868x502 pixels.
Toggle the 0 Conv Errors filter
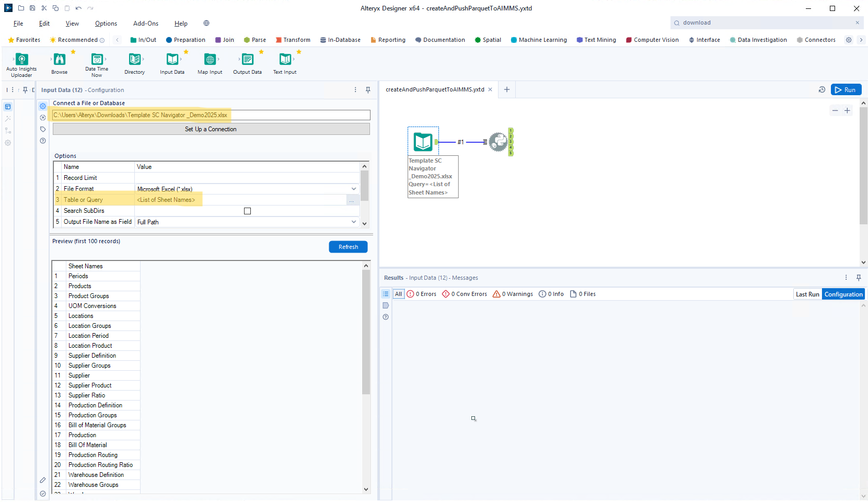tap(464, 294)
